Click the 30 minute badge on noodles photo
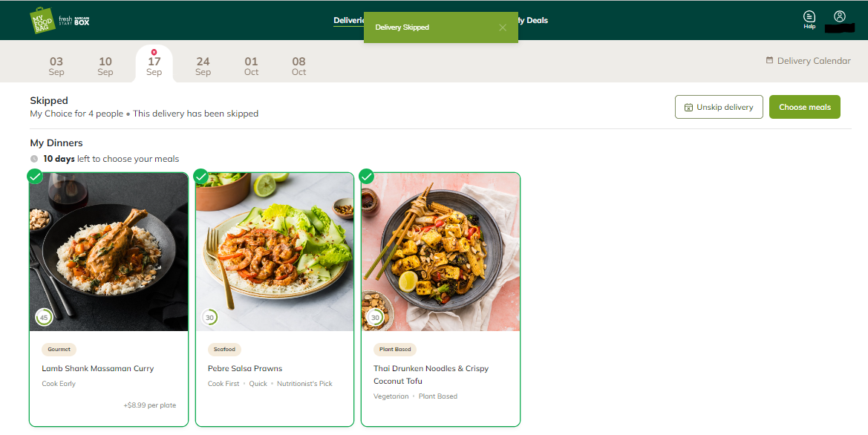The height and width of the screenshot is (435, 868). [x=376, y=318]
